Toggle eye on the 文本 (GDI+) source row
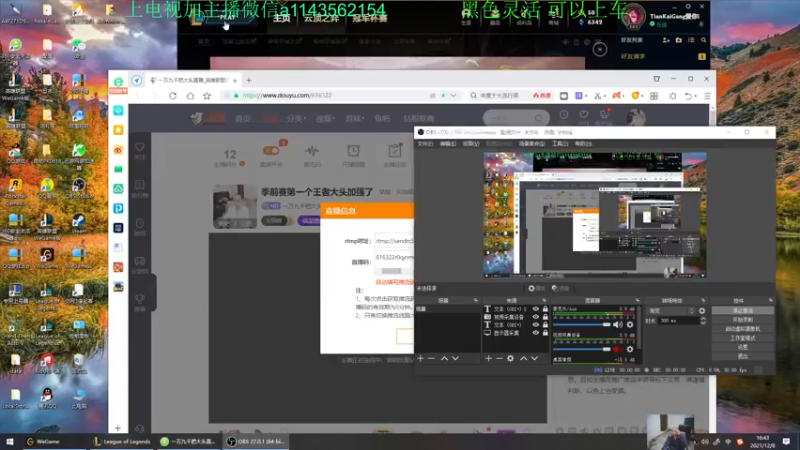 536,325
